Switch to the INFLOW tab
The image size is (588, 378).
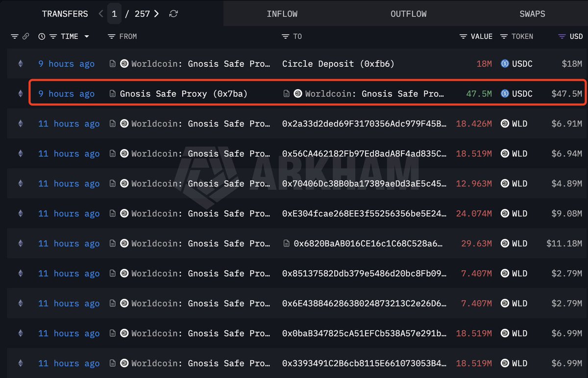(282, 14)
